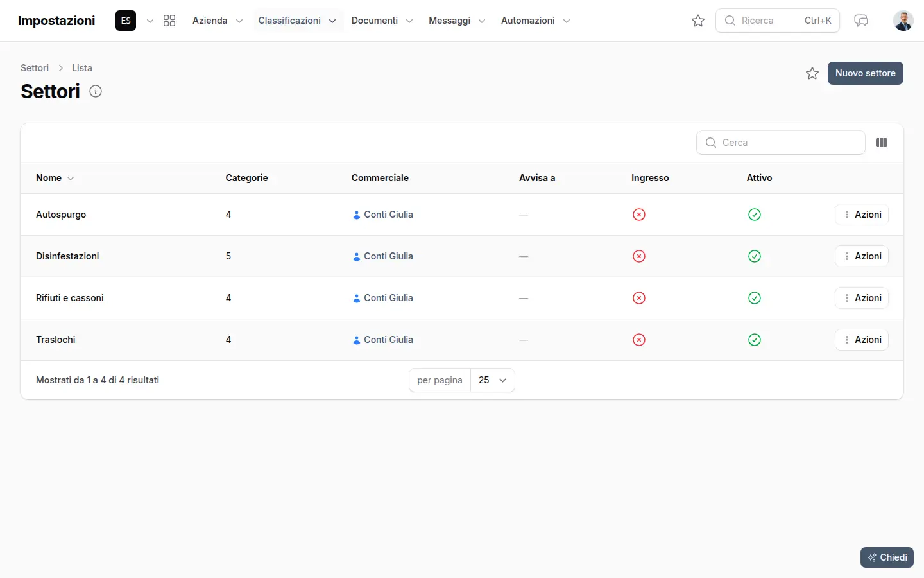Open the Rifiuti e cassoni sector row
924x578 pixels.
click(462, 298)
